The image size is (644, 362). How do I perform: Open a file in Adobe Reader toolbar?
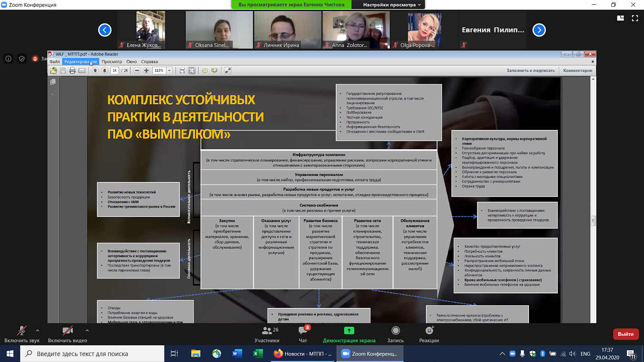coord(53,70)
